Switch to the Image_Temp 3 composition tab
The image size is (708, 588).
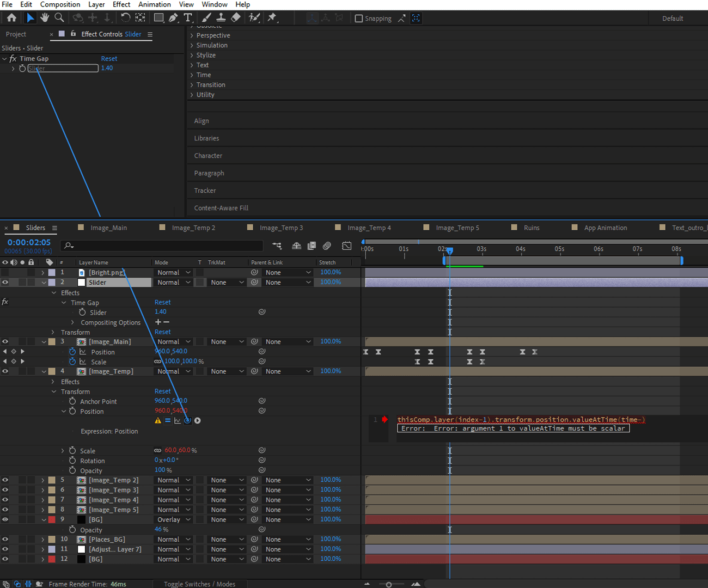(280, 227)
